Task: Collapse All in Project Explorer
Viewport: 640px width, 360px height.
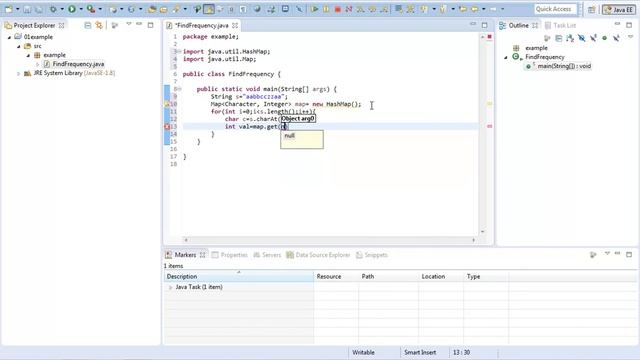Action: [88, 25]
